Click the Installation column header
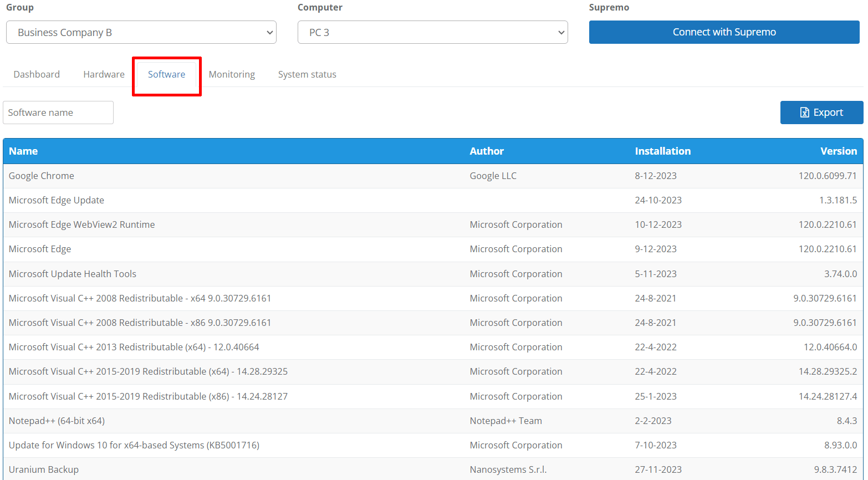The image size is (868, 480). point(662,151)
